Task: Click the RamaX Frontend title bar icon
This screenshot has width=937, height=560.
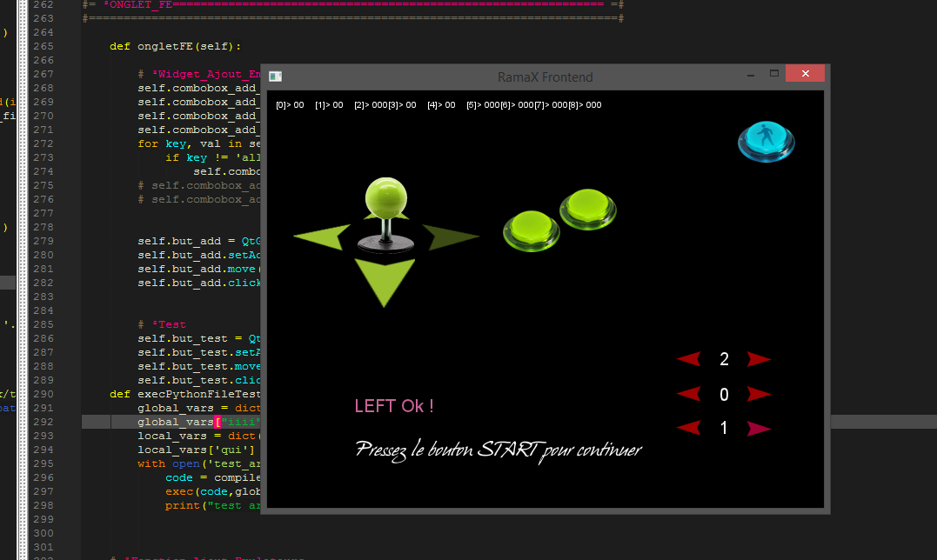Action: pyautogui.click(x=276, y=77)
